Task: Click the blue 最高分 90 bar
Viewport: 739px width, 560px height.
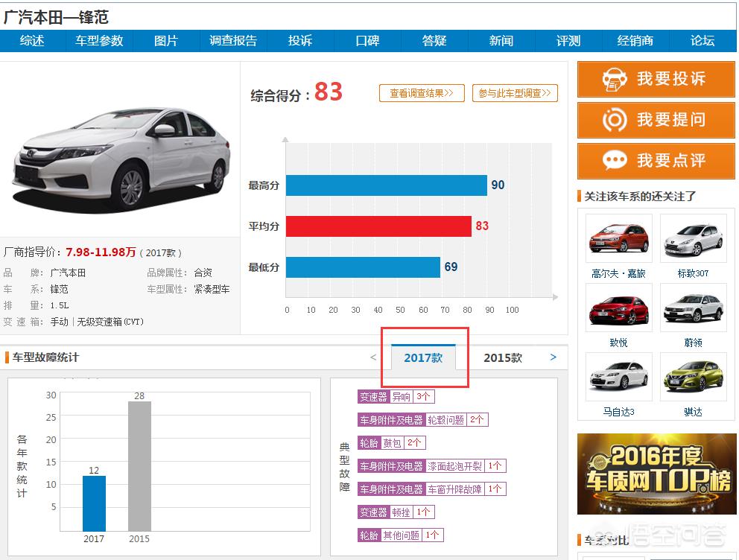Action: click(387, 185)
